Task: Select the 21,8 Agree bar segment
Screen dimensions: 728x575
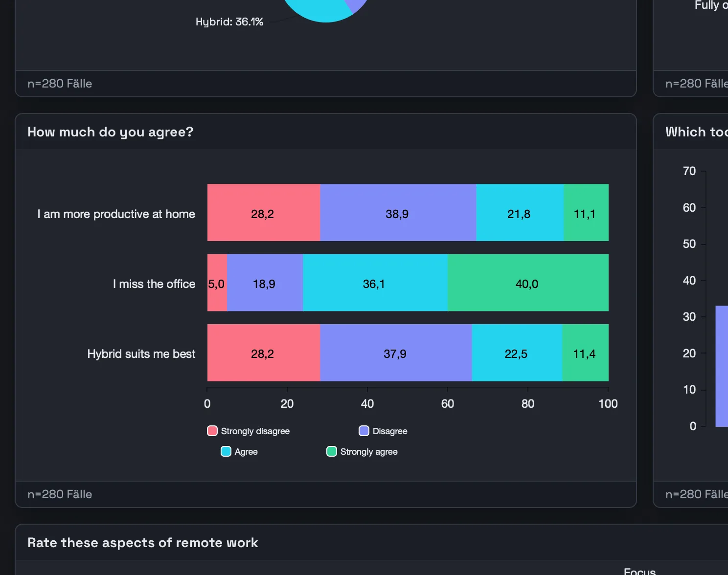Action: point(520,213)
